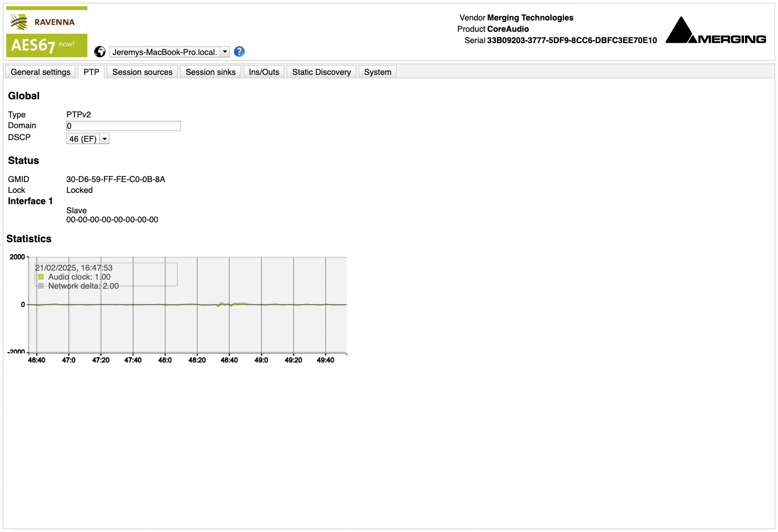The height and width of the screenshot is (532, 778).
Task: Switch to the General settings tab
Action: tap(40, 72)
